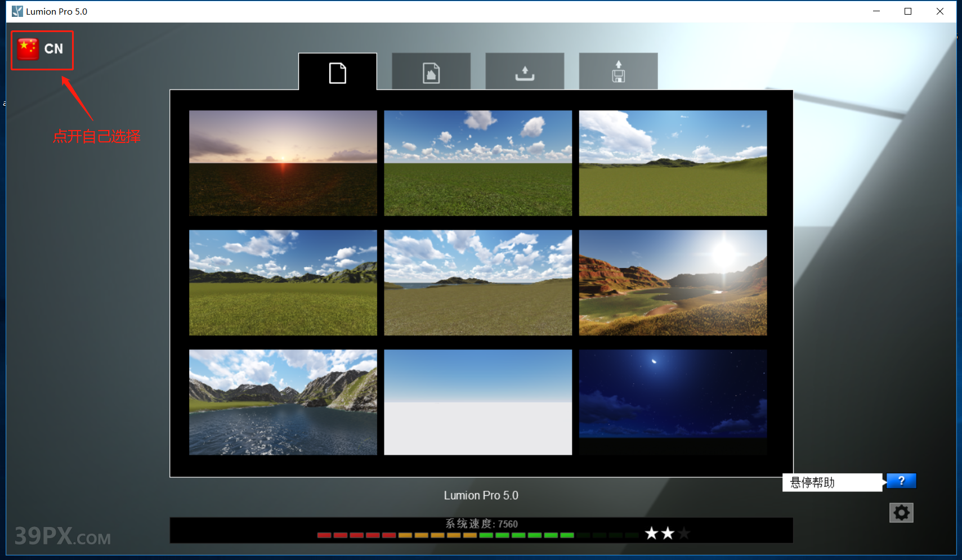Click the Lumion logo in title bar

pos(17,11)
